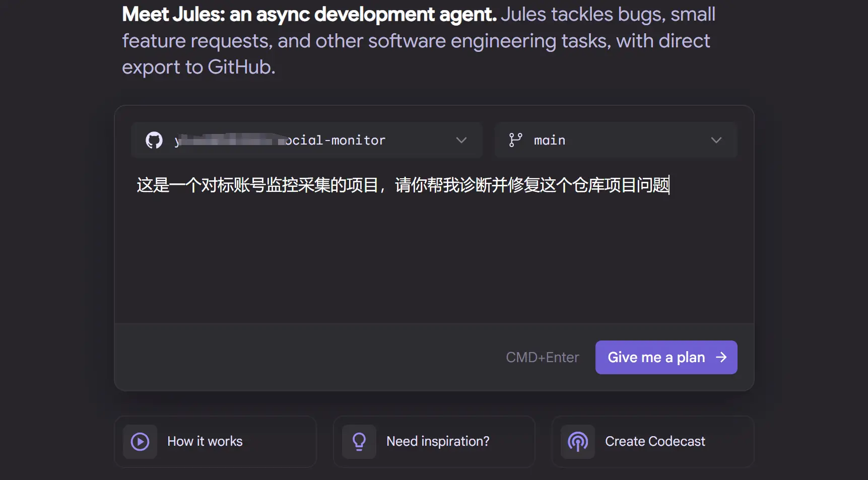Click the git branch icon beside main
Viewport: 868px width, 480px height.
515,140
